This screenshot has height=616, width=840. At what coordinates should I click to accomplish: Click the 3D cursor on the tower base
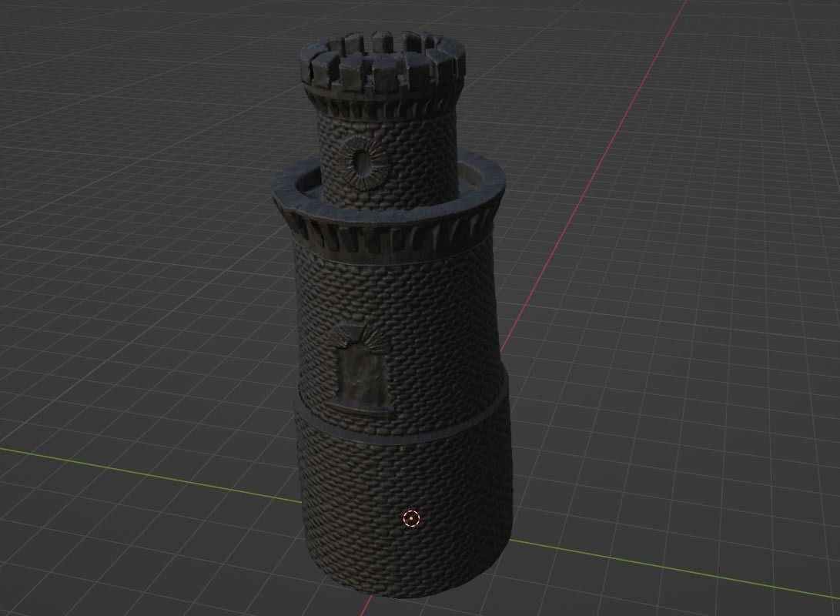point(411,518)
